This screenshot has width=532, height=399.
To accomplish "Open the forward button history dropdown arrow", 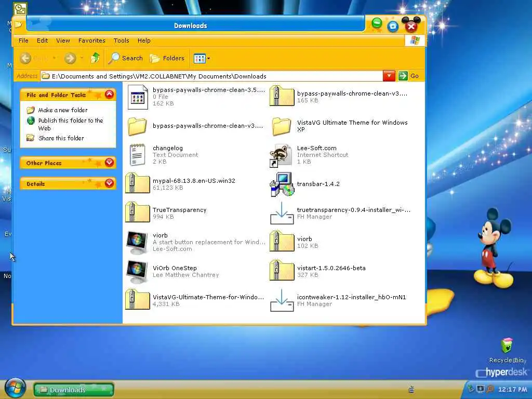I will (82, 58).
